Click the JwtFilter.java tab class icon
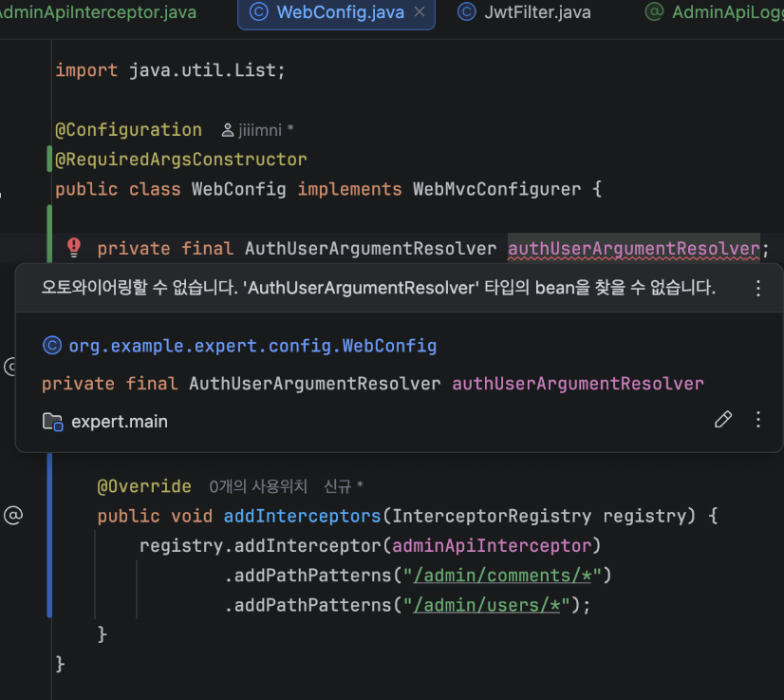This screenshot has height=700, width=784. click(466, 12)
